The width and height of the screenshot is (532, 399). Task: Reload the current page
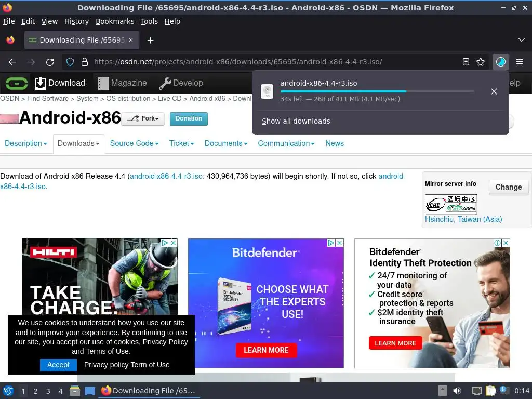(50, 62)
